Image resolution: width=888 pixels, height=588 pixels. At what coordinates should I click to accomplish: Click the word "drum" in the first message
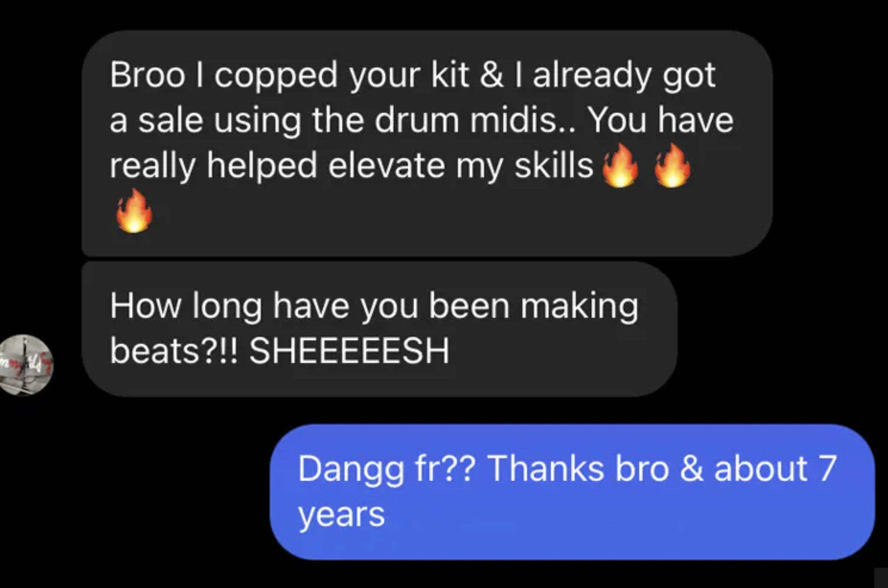tap(417, 120)
